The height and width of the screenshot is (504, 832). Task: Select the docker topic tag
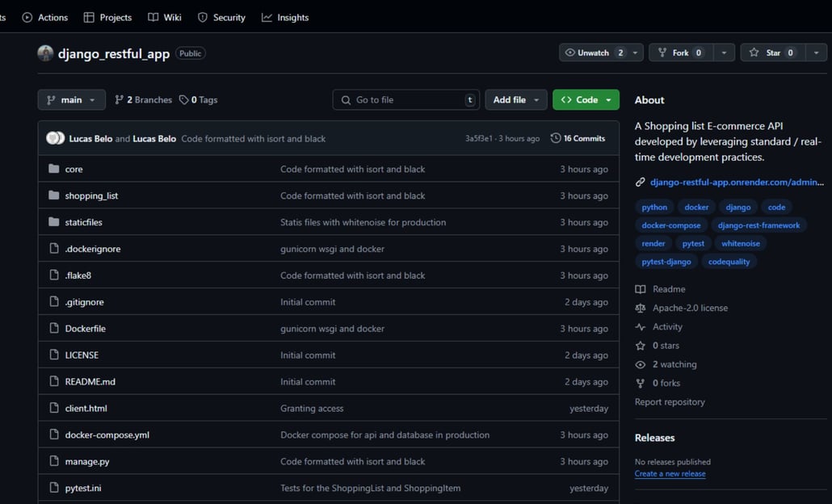tap(696, 207)
